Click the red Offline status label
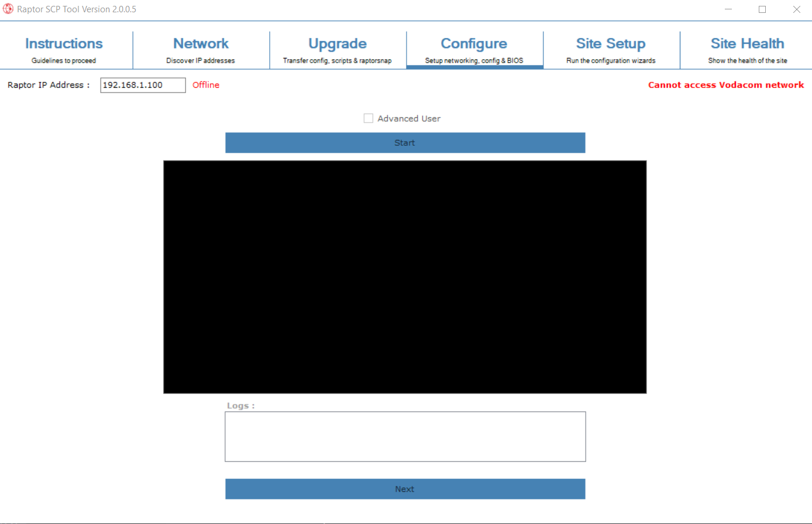The width and height of the screenshot is (812, 524). coord(206,85)
